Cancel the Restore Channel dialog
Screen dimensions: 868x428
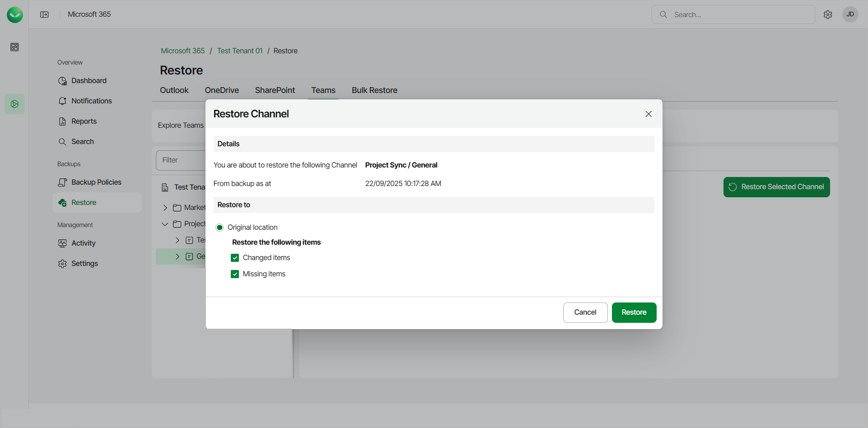click(x=585, y=312)
